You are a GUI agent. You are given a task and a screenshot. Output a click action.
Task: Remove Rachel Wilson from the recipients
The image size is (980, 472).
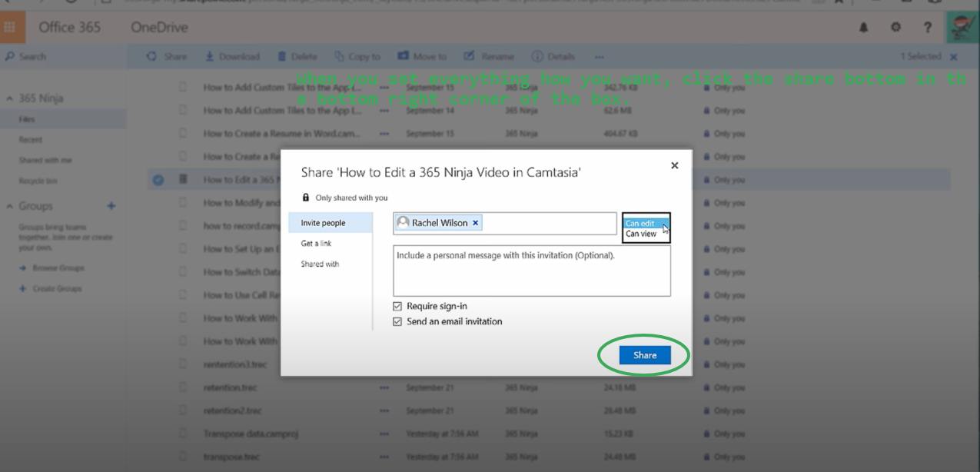475,223
